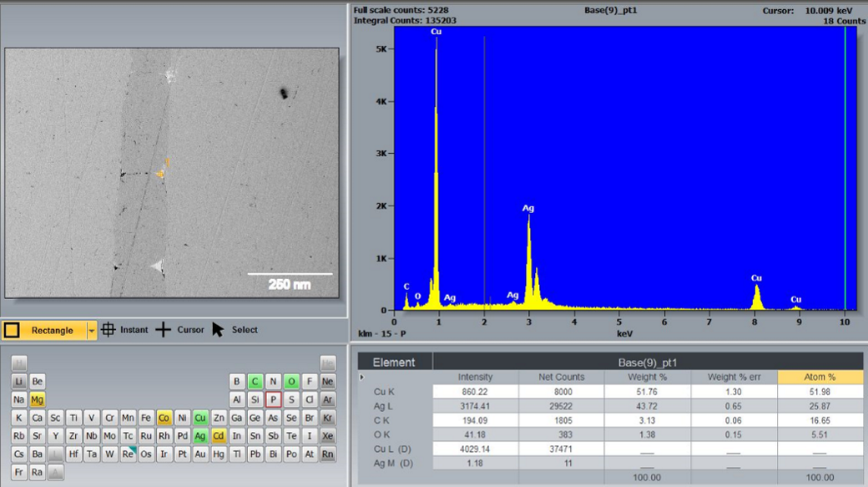This screenshot has width=868, height=487.
Task: Toggle Cobalt (Co) element button
Action: (x=164, y=419)
